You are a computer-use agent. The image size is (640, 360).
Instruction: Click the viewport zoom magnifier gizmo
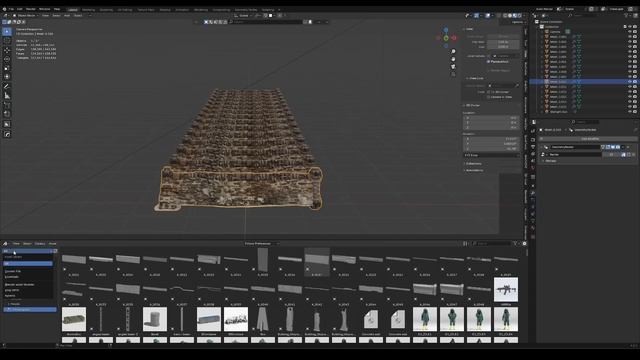point(453,51)
